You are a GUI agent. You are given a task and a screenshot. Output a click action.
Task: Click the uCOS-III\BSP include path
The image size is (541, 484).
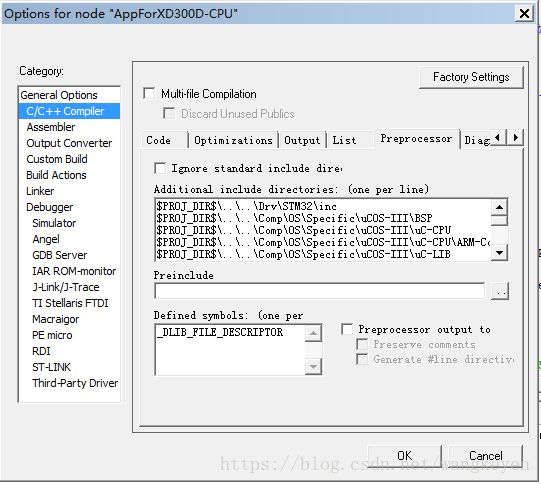click(294, 218)
